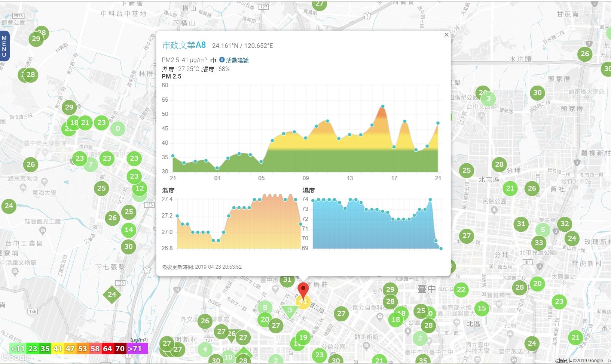The image size is (611, 364).
Task: Select the yellow 41 sensor marker
Action: tap(303, 302)
